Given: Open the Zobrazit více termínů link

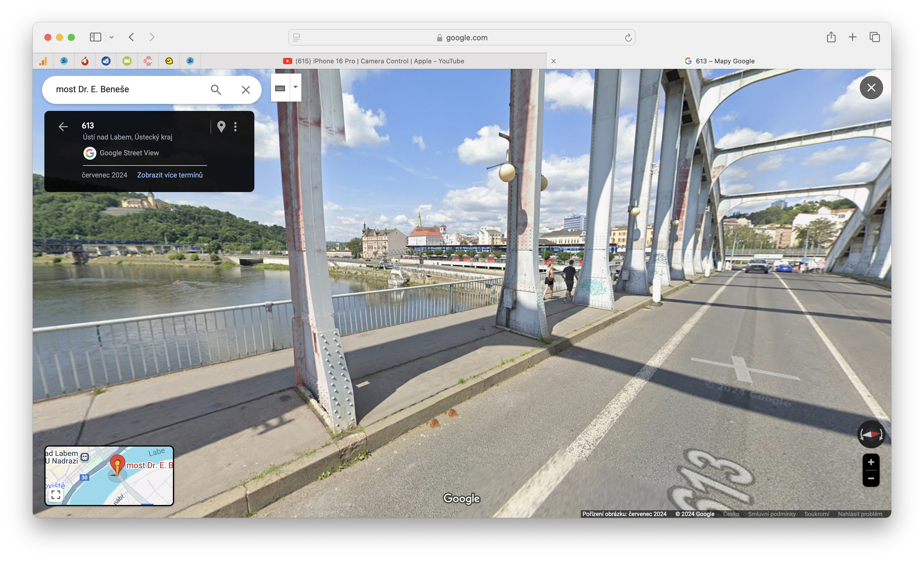Looking at the screenshot, I should pyautogui.click(x=169, y=175).
